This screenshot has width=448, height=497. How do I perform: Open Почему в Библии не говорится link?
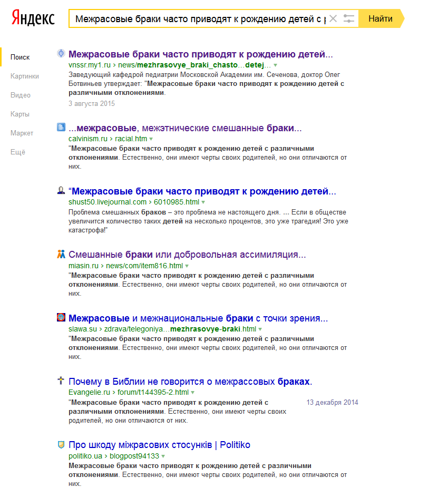[190, 382]
